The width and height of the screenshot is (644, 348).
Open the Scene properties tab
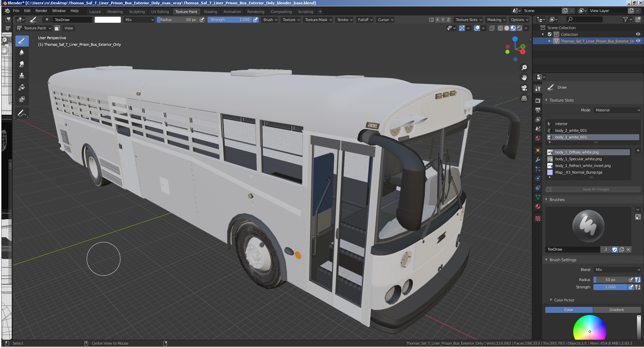pyautogui.click(x=538, y=128)
